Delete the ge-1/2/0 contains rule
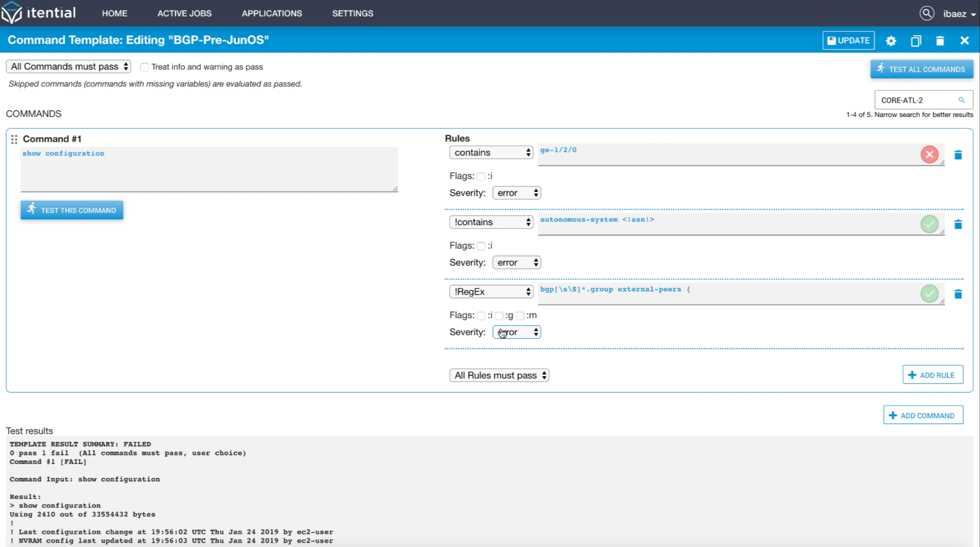 coord(958,155)
